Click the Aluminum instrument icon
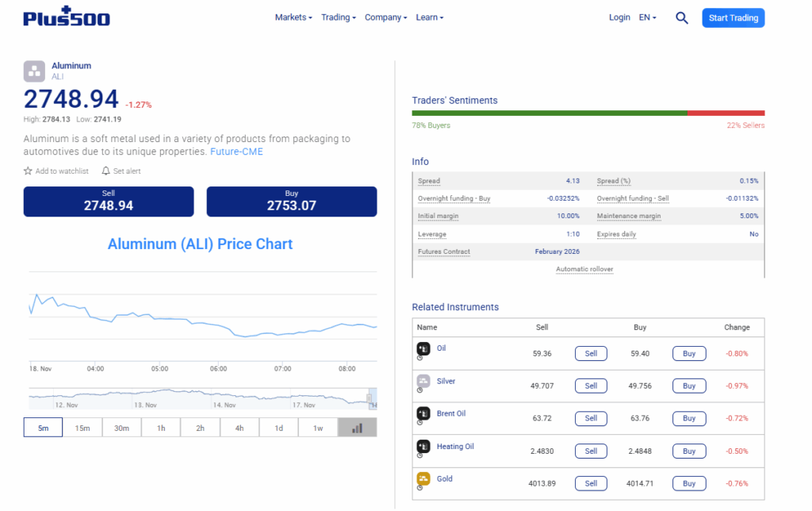 [x=34, y=71]
